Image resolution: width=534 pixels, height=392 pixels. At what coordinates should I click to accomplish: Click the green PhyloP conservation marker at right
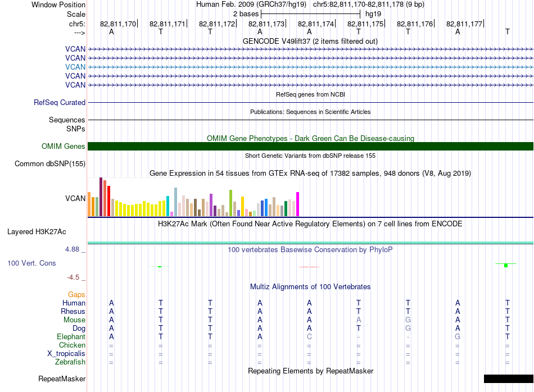[x=506, y=265]
